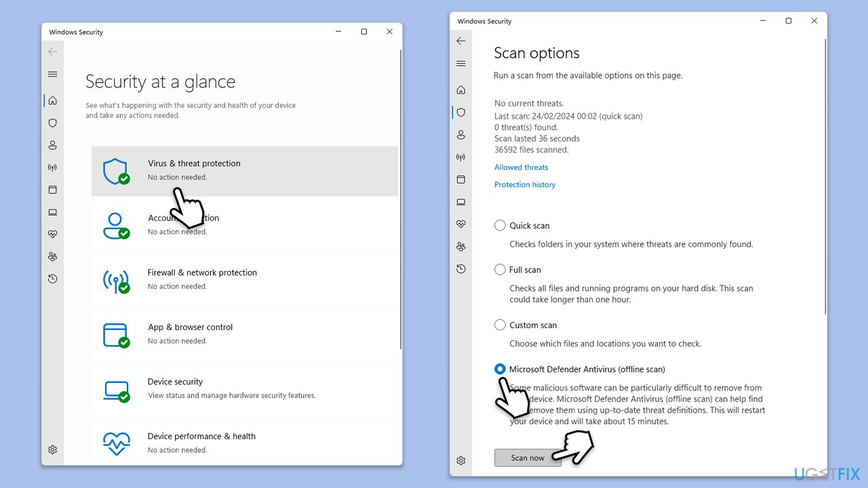Open hamburger menu in left Windows Security window
Screen dimensions: 868x488
(53, 75)
